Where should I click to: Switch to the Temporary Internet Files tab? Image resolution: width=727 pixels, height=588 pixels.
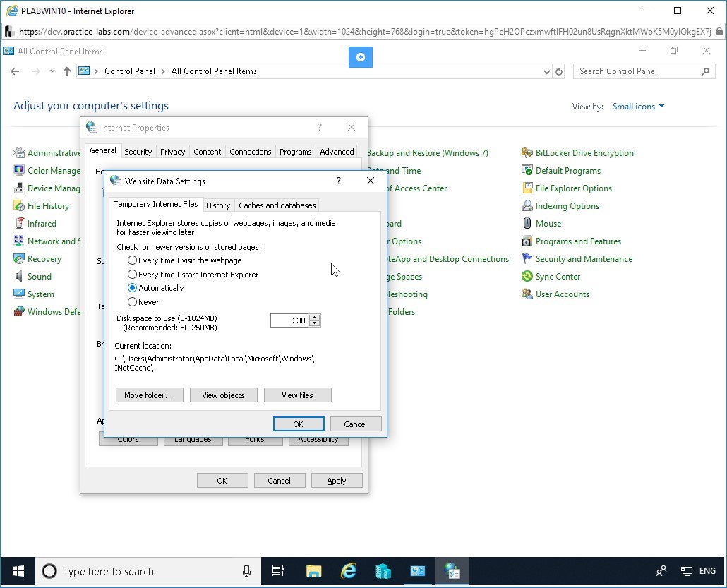pos(156,204)
